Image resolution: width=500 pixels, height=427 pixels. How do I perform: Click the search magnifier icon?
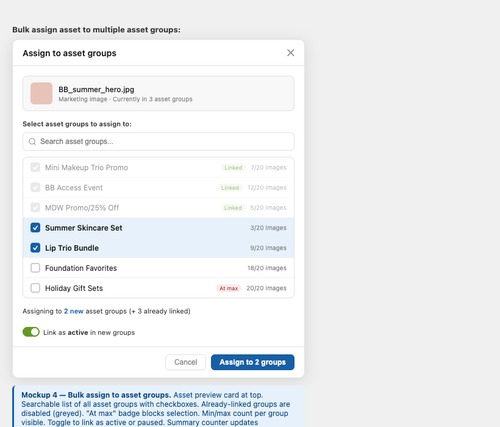pyautogui.click(x=32, y=142)
